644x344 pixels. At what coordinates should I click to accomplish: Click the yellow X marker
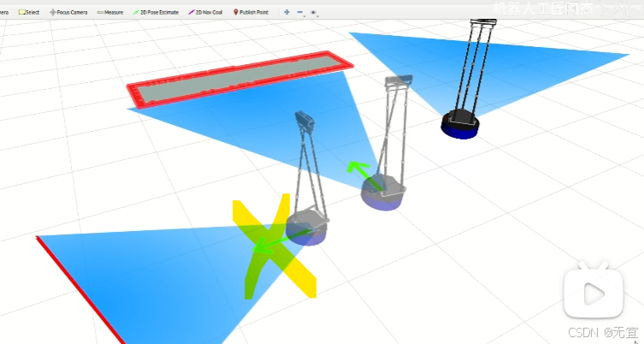click(x=275, y=246)
